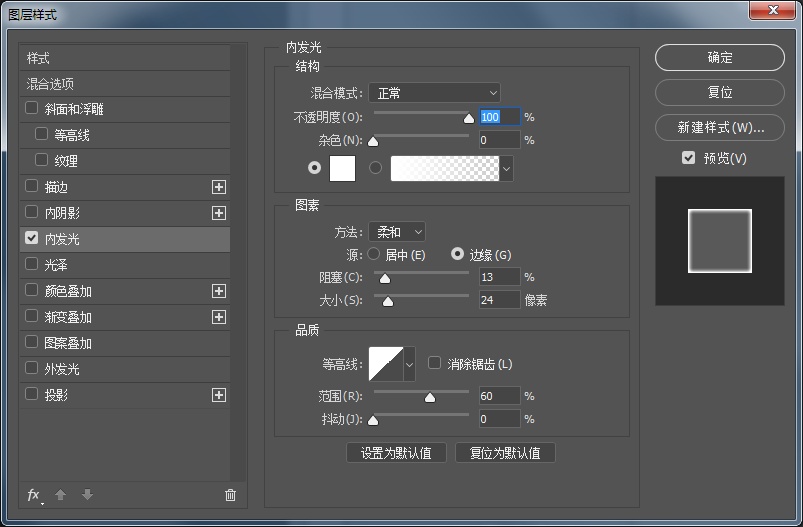Enable the 斜面和浮雕 checkbox
803x527 pixels.
coord(31,108)
